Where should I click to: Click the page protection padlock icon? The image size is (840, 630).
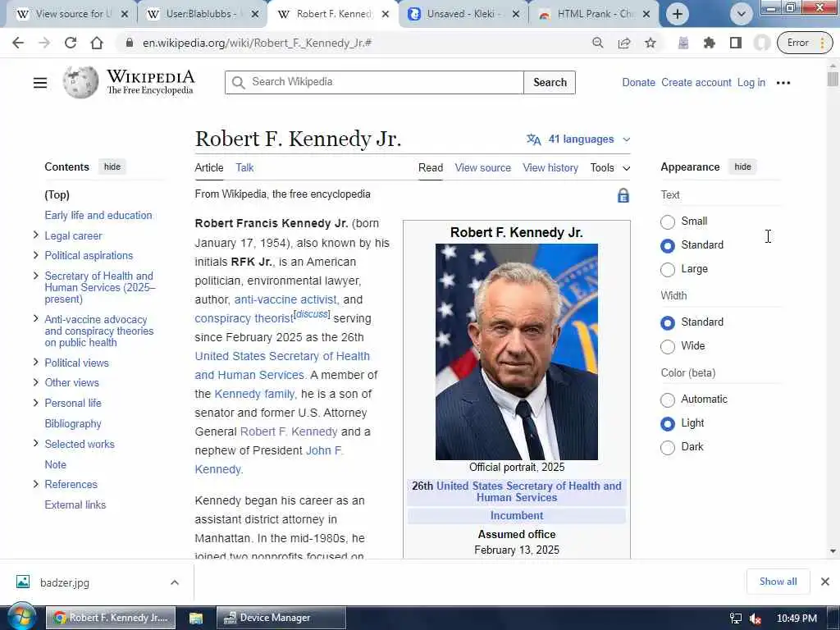pos(623,195)
